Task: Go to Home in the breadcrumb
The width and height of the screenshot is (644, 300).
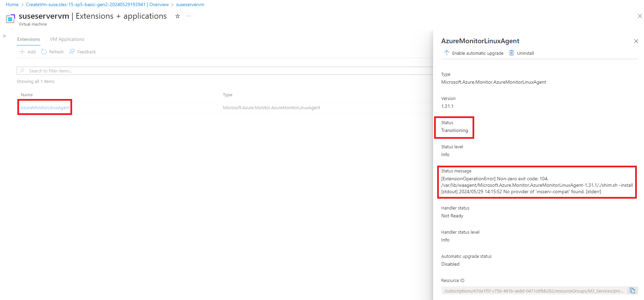Action: (12, 4)
